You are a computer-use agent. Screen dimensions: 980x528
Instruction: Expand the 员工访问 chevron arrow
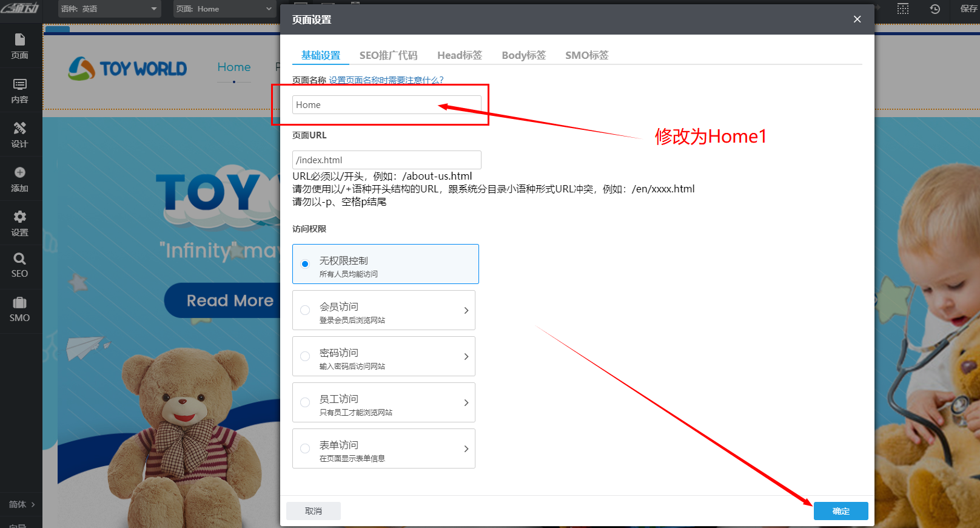(x=466, y=402)
